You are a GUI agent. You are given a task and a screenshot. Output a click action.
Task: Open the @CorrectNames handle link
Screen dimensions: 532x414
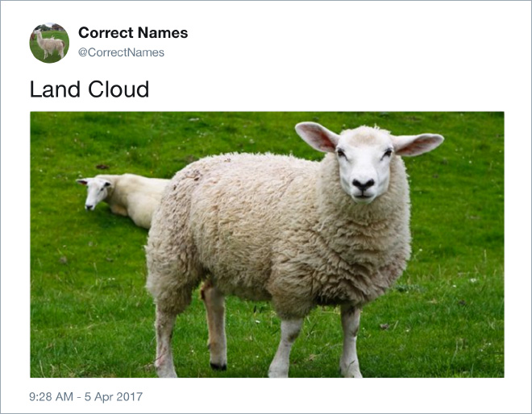[121, 52]
